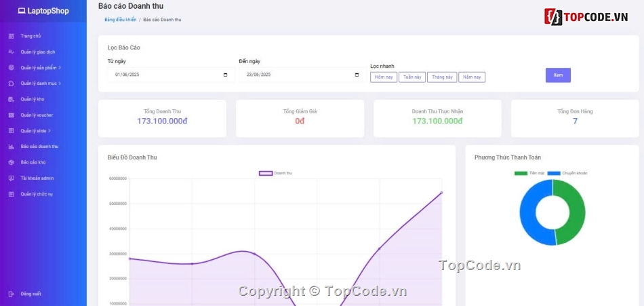
Task: Click the highest data point on revenue chart
Action: pos(441,193)
